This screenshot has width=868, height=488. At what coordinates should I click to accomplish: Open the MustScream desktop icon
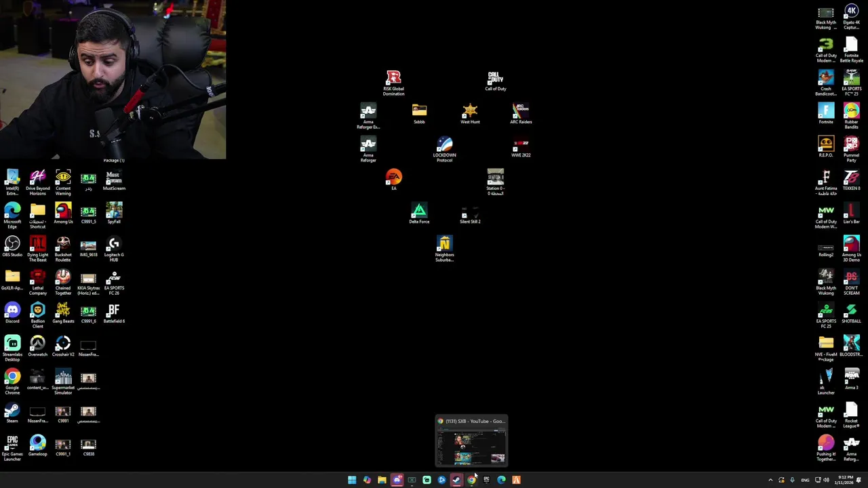[114, 180]
